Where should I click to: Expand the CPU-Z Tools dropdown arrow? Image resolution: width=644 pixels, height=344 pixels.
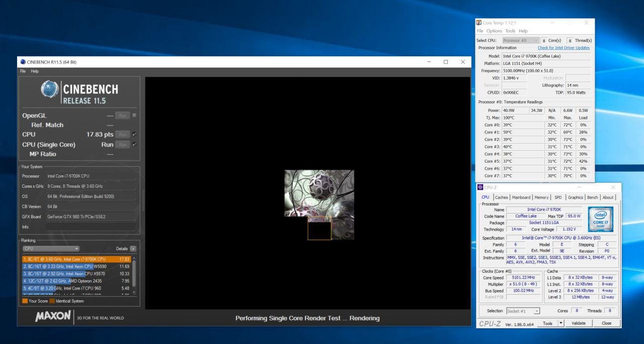pyautogui.click(x=561, y=323)
